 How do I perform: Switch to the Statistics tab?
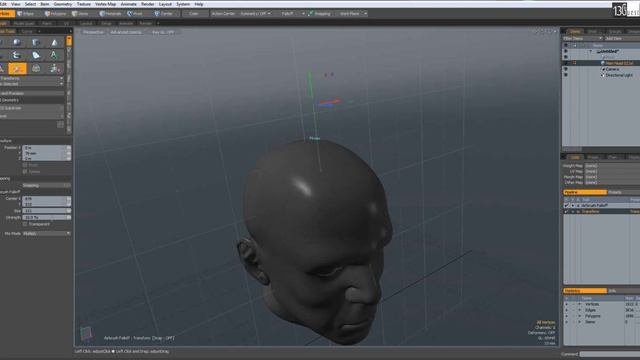pyautogui.click(x=585, y=291)
